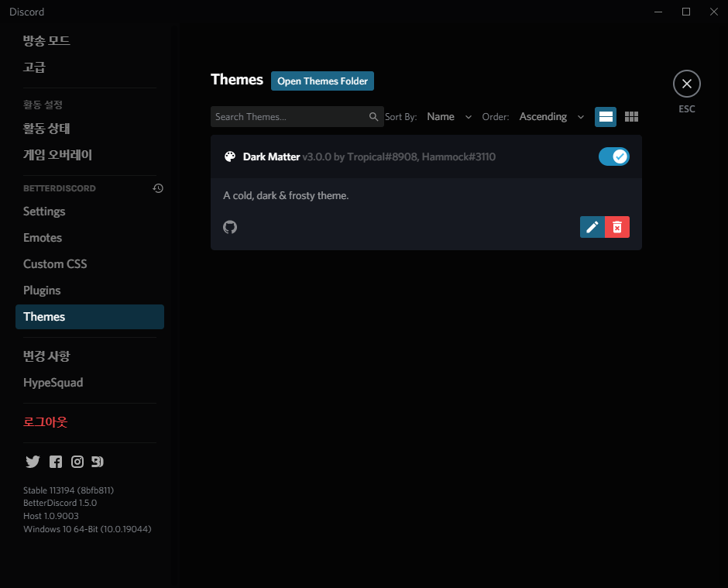The height and width of the screenshot is (588, 728).
Task: Focus the Search Themes input field
Action: pyautogui.click(x=297, y=116)
